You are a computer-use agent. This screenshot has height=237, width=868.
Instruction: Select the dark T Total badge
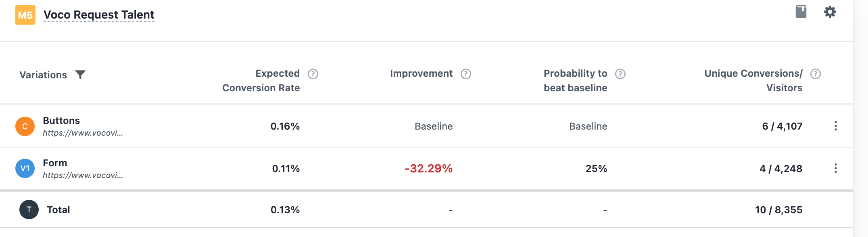click(x=29, y=210)
